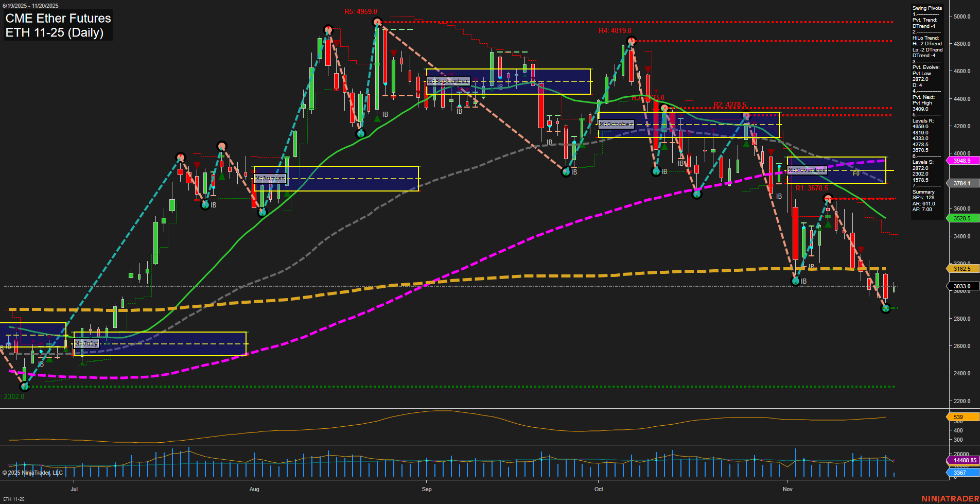The width and height of the screenshot is (980, 504).
Task: Select the magenta 3948.9 price marker
Action: click(x=961, y=161)
